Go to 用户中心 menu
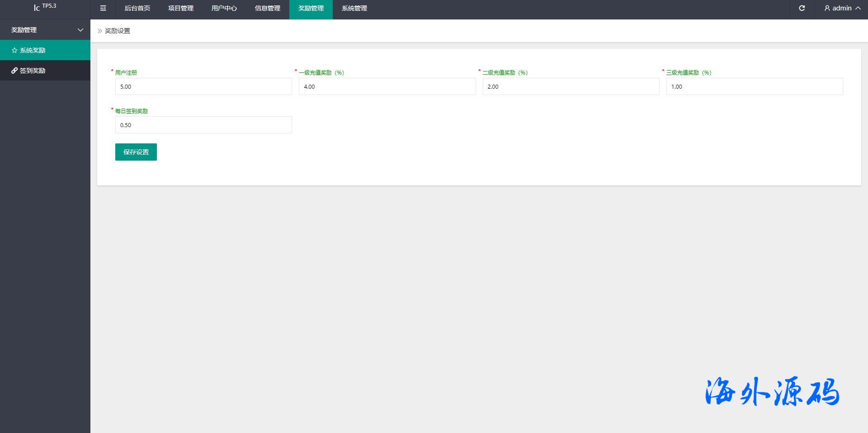This screenshot has height=433, width=868. click(224, 8)
